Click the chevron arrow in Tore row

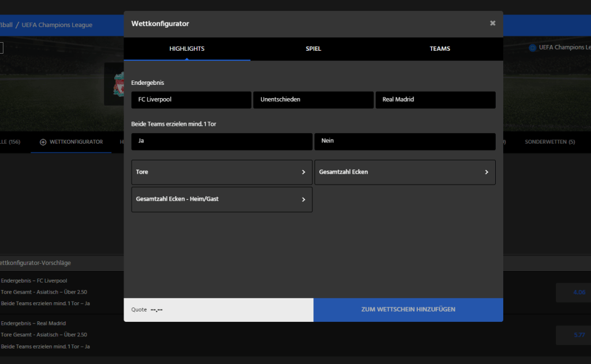304,172
